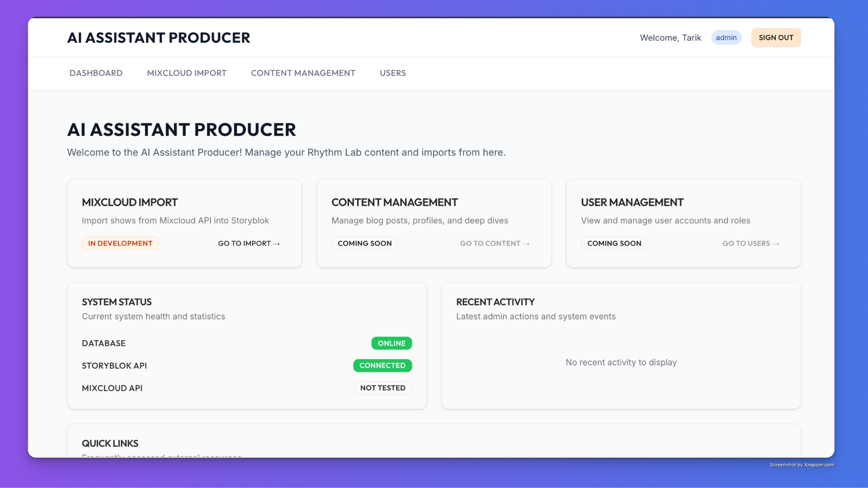Follow the Go To Content link

coord(495,244)
